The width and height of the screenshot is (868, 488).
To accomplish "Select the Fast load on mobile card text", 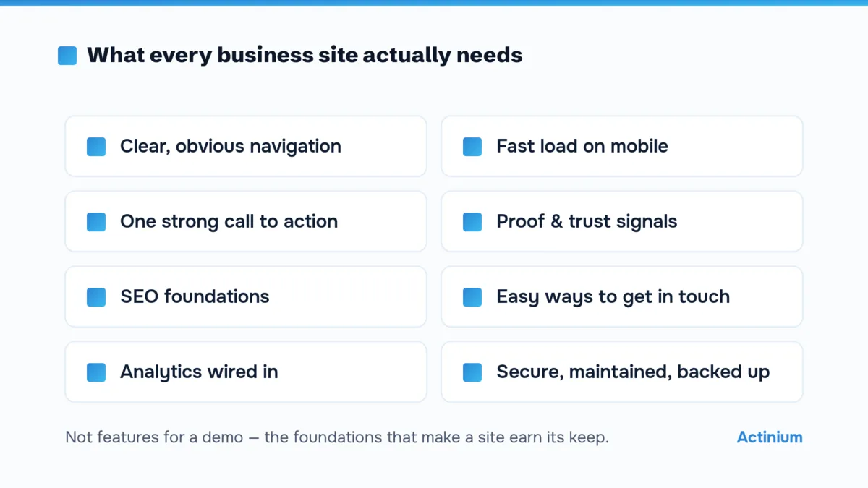I will point(582,146).
